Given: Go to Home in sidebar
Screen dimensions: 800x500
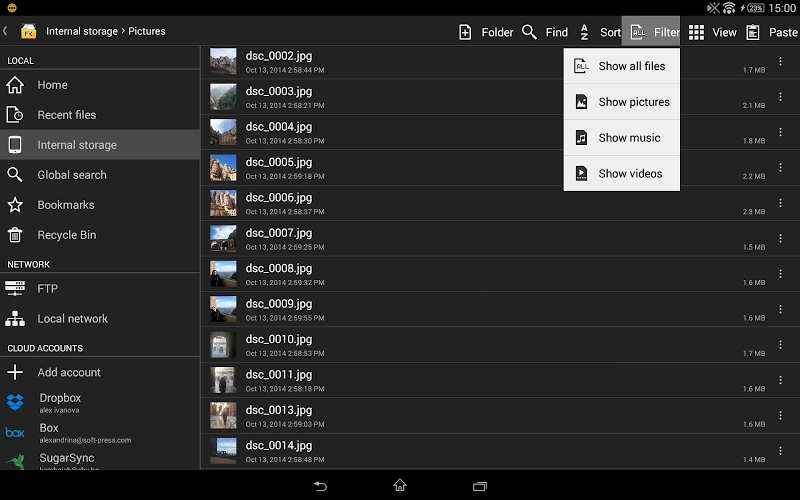Looking at the screenshot, I should pos(100,85).
